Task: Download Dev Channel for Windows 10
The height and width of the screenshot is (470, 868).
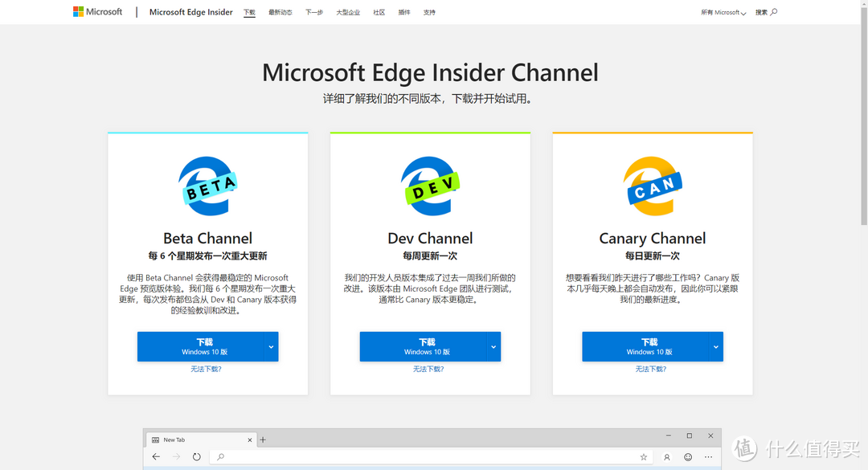Action: (423, 346)
